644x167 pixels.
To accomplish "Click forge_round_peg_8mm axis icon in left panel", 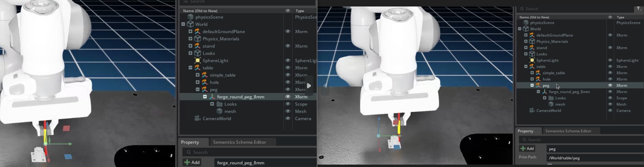I will pyautogui.click(x=212, y=97).
